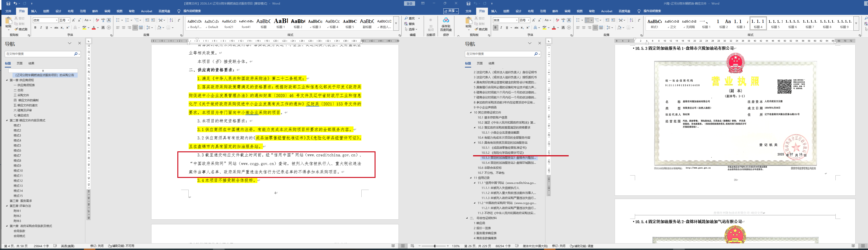Increase indent in left window

(x=153, y=20)
